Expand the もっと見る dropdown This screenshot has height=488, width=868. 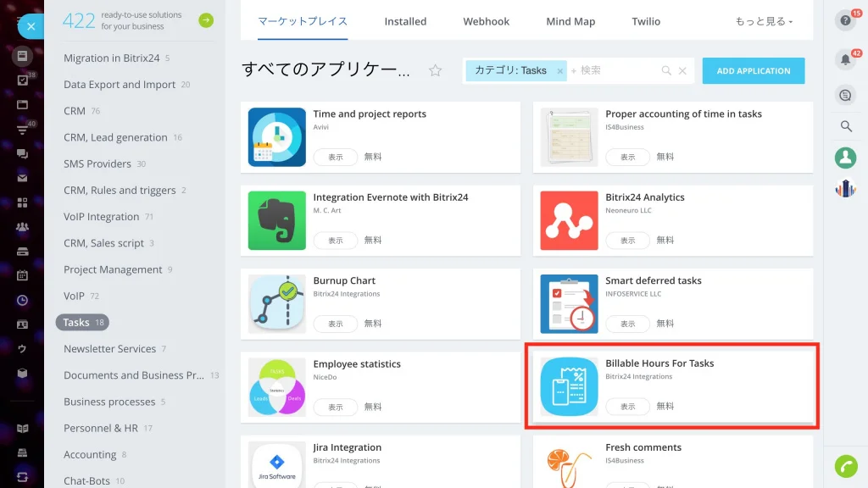pos(764,21)
